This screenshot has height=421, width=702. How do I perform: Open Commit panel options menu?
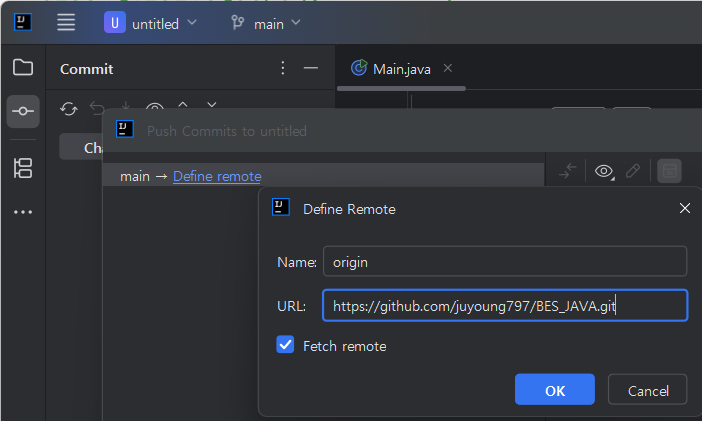click(283, 68)
